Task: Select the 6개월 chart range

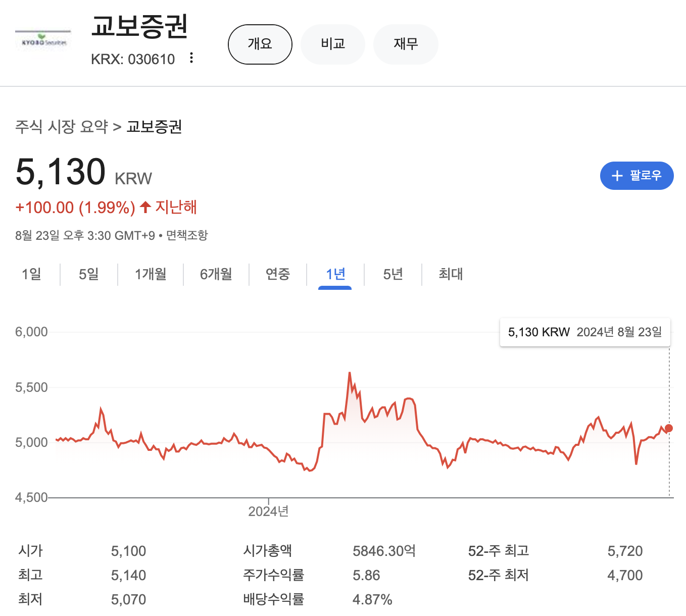Action: point(216,274)
